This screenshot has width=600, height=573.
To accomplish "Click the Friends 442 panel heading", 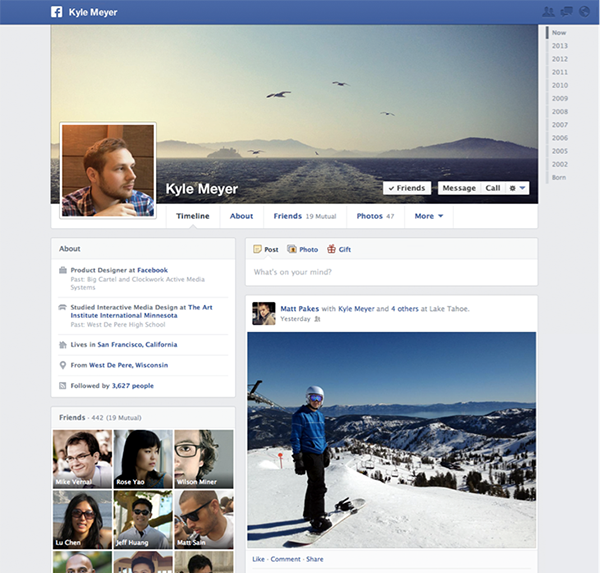I will click(x=100, y=417).
